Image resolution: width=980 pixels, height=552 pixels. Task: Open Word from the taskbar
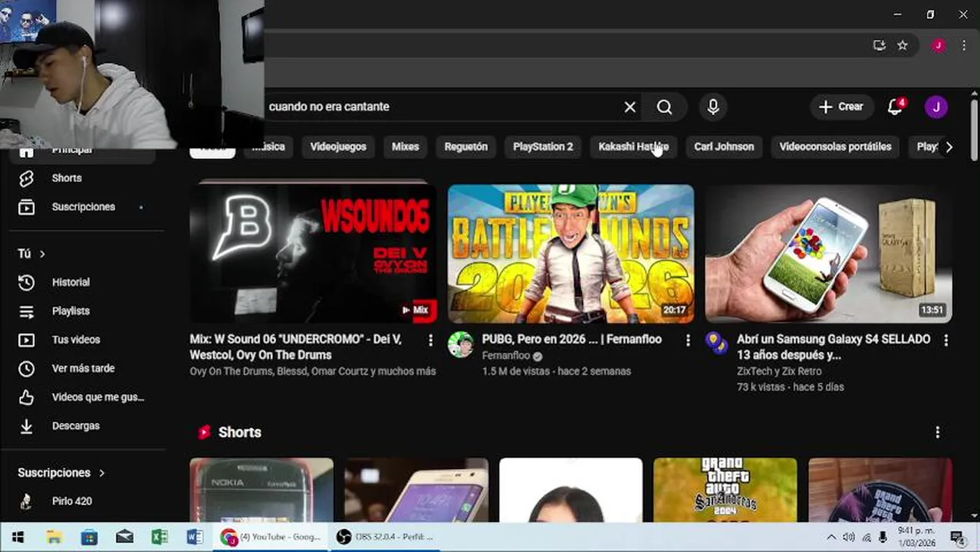(195, 537)
